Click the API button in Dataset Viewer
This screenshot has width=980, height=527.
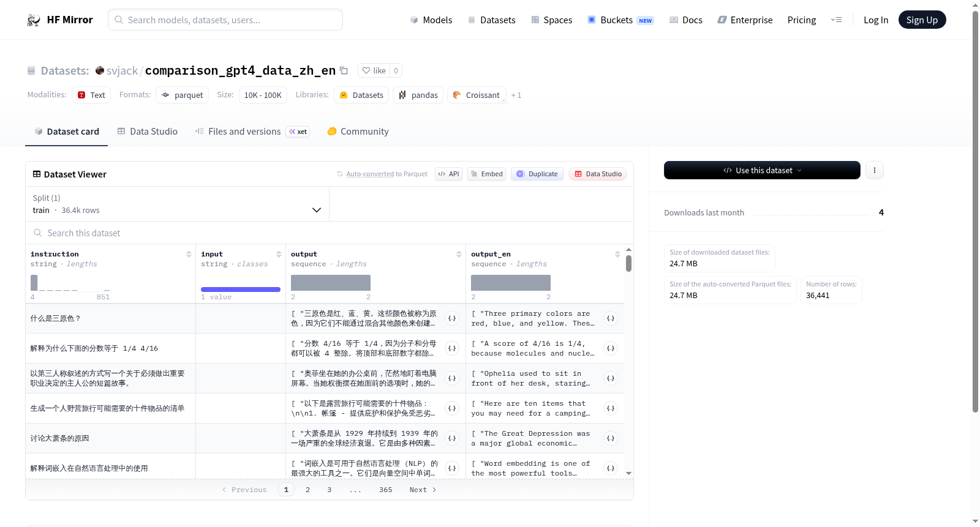pos(448,174)
